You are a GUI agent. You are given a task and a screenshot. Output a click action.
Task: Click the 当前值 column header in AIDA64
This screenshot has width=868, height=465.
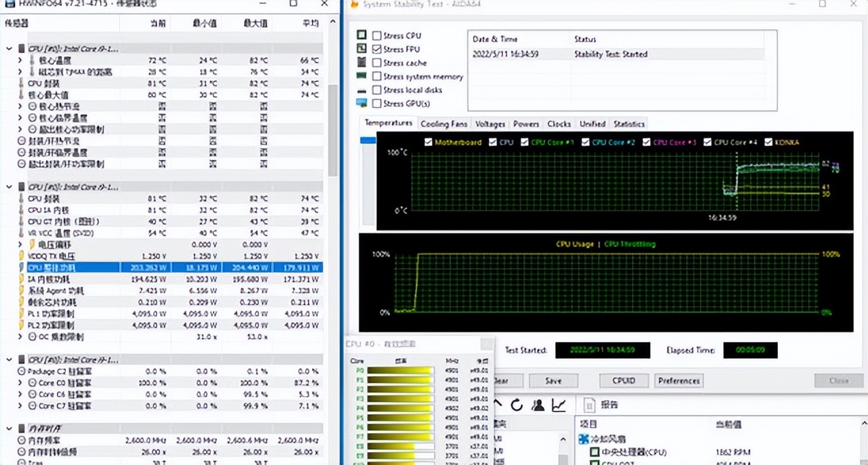click(x=728, y=424)
